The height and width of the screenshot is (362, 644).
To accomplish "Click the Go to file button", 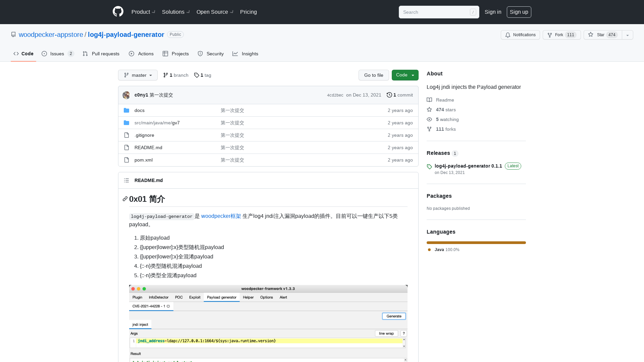I will 374,75.
